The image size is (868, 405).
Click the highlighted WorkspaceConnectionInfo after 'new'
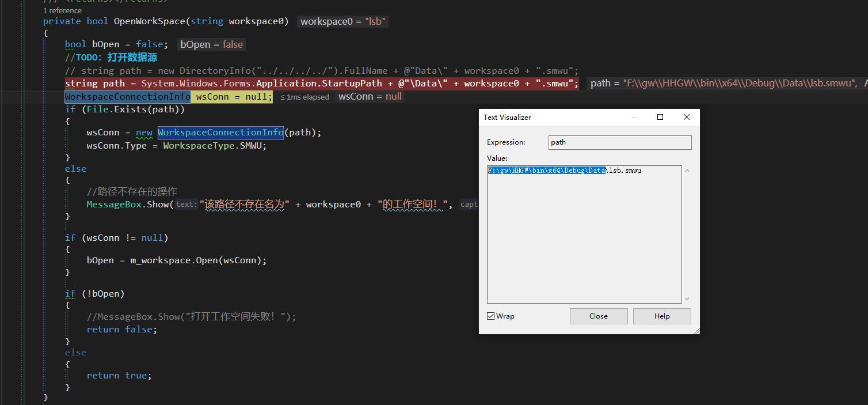(220, 133)
